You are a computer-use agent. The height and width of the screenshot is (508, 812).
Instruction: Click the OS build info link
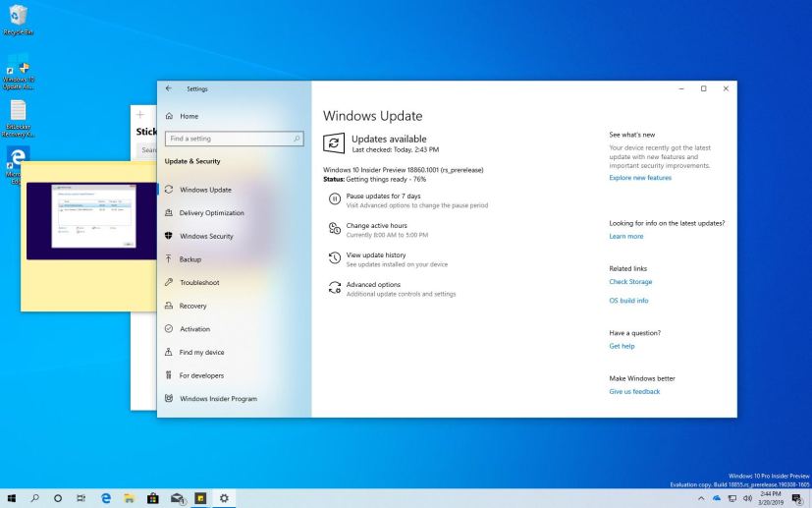[628, 301]
